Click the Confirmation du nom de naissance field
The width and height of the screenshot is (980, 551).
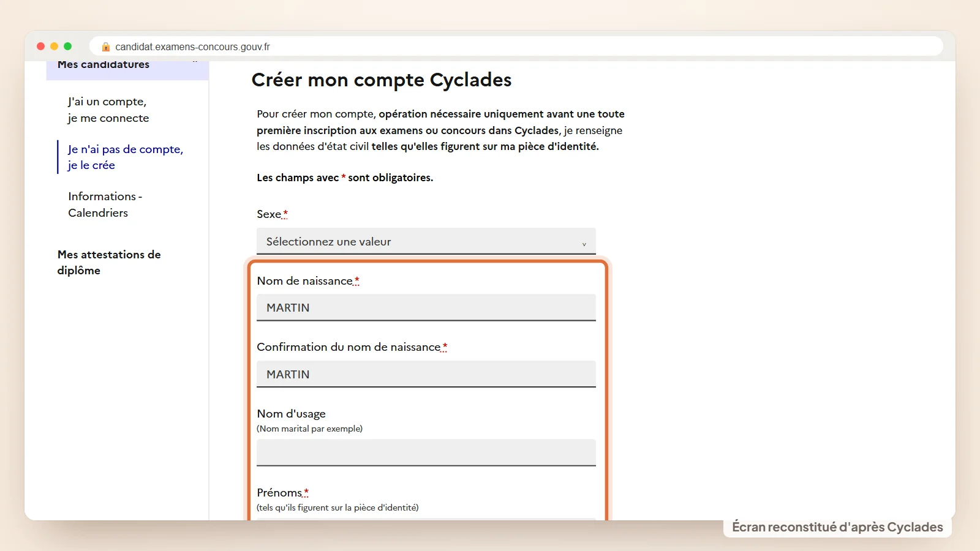coord(426,374)
